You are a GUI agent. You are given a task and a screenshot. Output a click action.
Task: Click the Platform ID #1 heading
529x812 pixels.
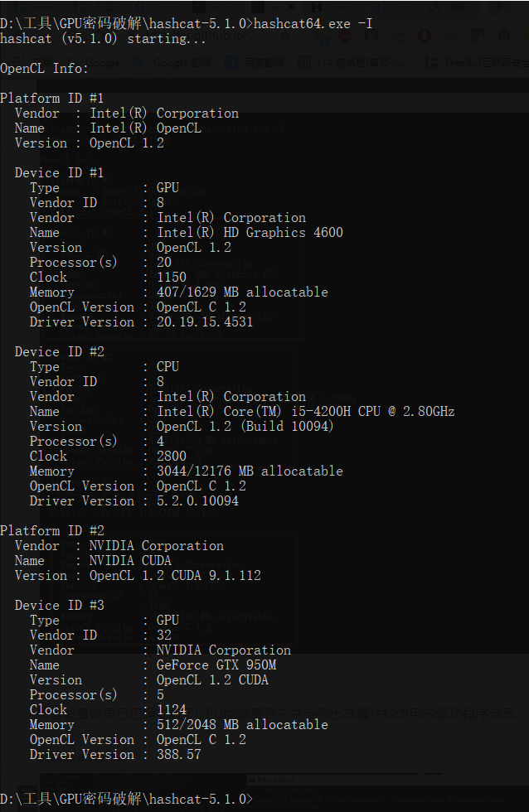click(x=52, y=98)
